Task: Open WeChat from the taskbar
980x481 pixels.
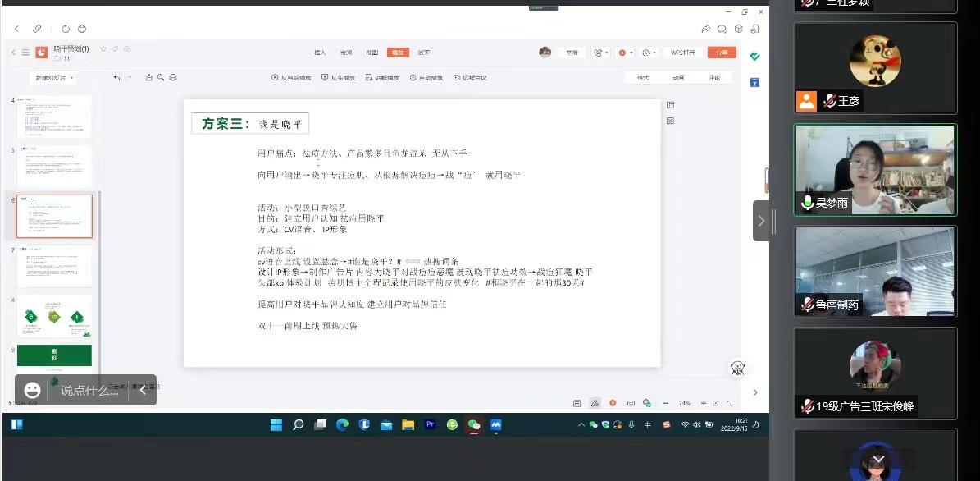Action: [474, 425]
